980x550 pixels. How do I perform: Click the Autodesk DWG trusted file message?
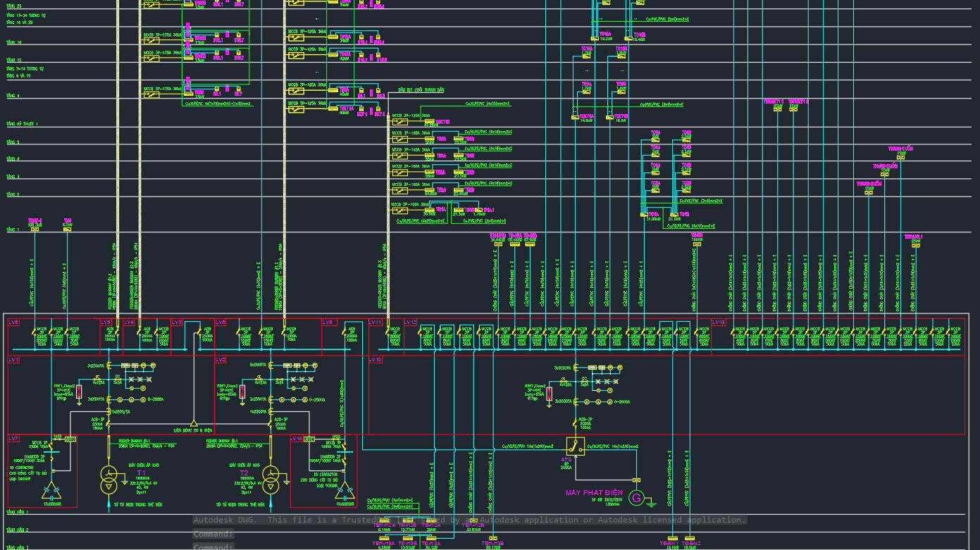pyautogui.click(x=469, y=520)
